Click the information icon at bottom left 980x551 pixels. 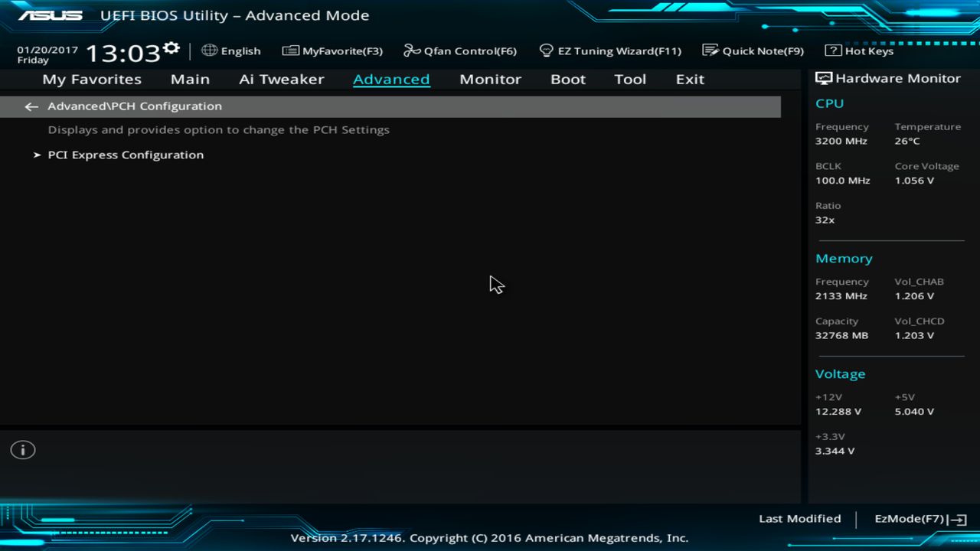click(x=22, y=450)
